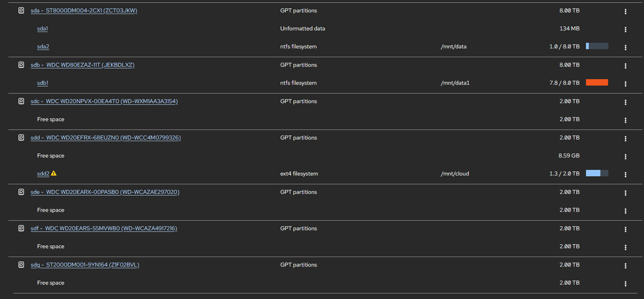
Task: Click the orange usage bar for sdb1
Action: tap(597, 82)
